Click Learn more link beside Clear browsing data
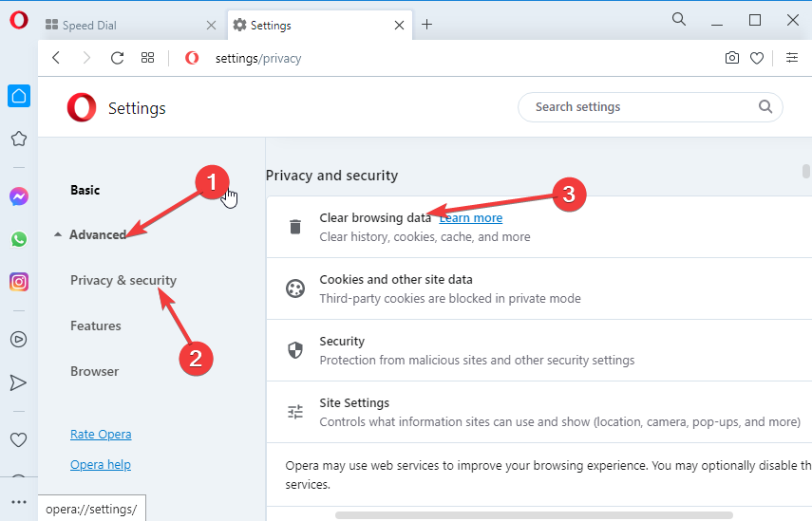 point(471,218)
